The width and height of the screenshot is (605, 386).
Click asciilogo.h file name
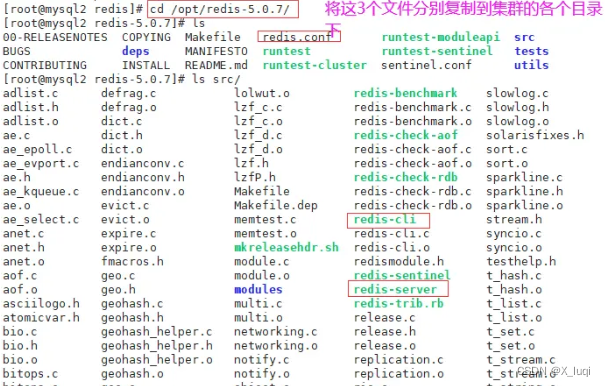pos(41,303)
